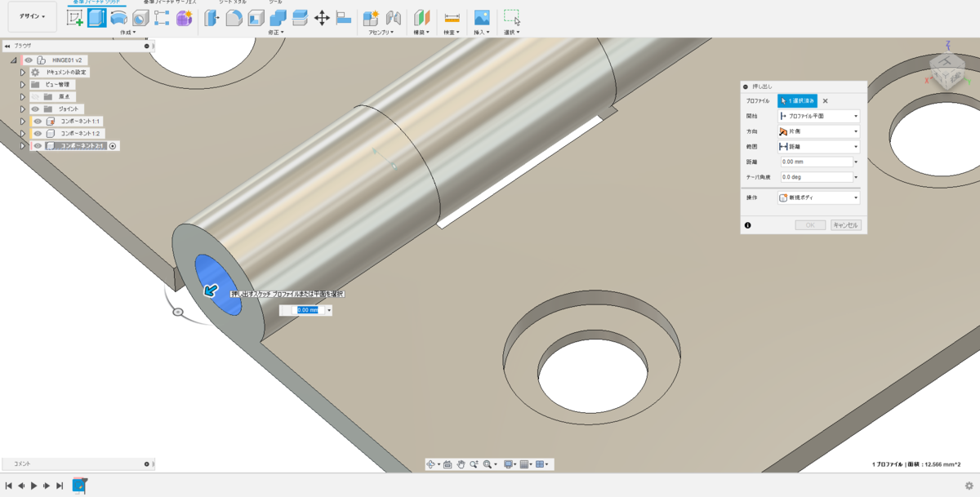Select the Measure ruler icon

[451, 18]
